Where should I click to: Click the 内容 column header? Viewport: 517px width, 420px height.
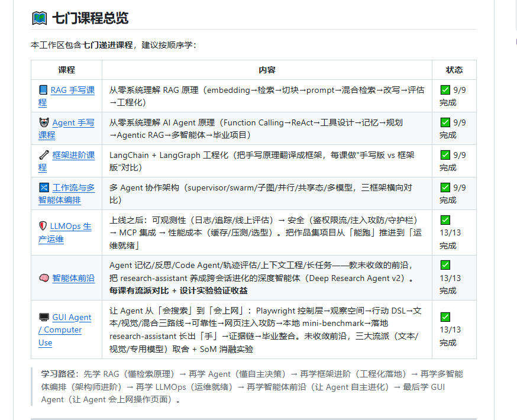click(267, 70)
